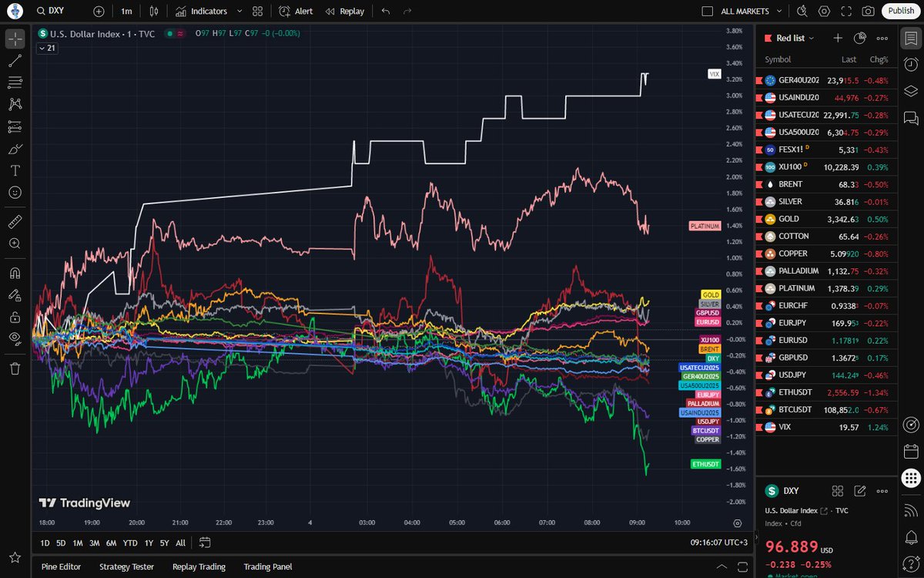Select the text annotation tool
The image size is (924, 578).
[x=15, y=170]
